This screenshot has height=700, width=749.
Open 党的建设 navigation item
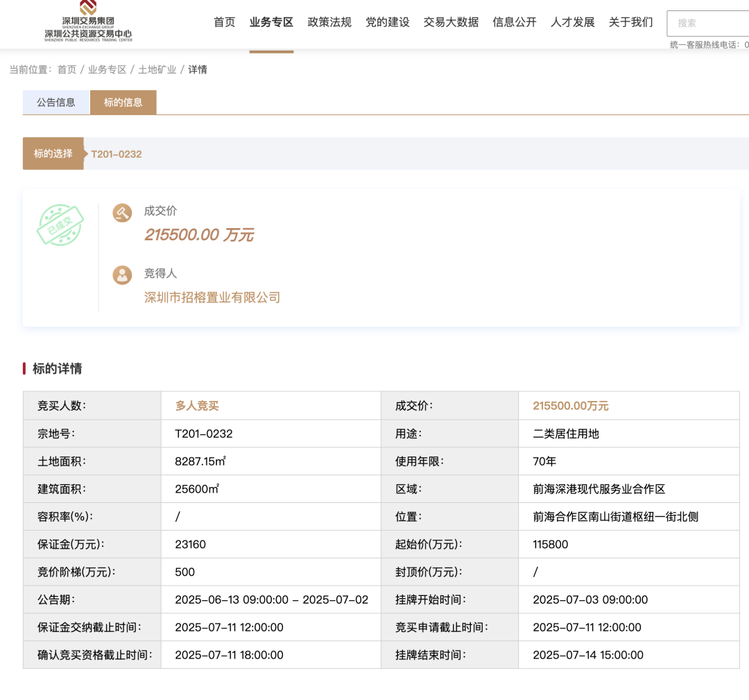pos(388,22)
